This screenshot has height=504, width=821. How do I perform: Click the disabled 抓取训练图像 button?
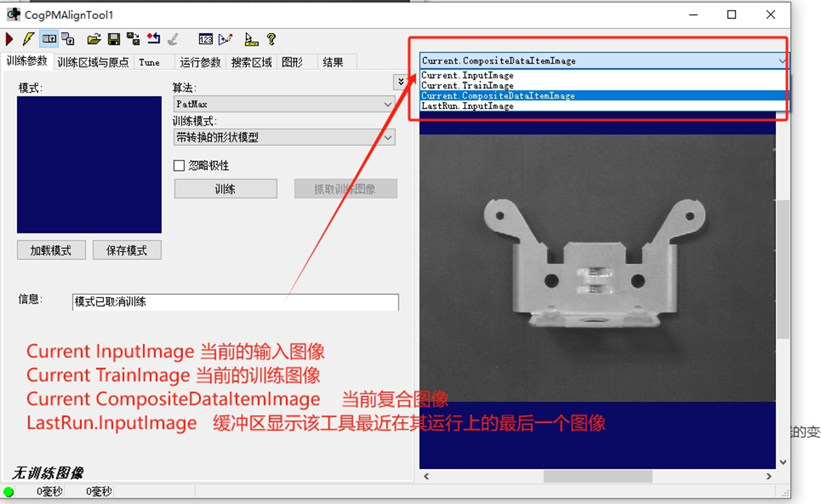point(345,189)
